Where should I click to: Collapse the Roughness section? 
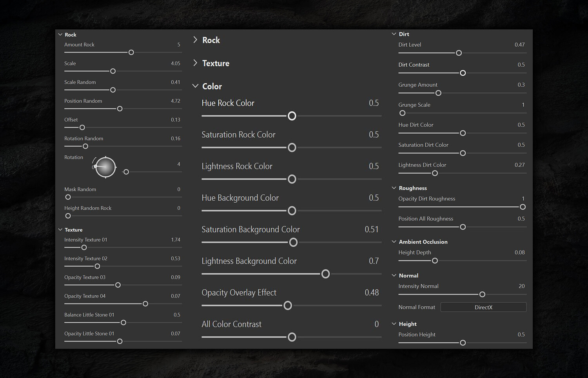pos(394,188)
